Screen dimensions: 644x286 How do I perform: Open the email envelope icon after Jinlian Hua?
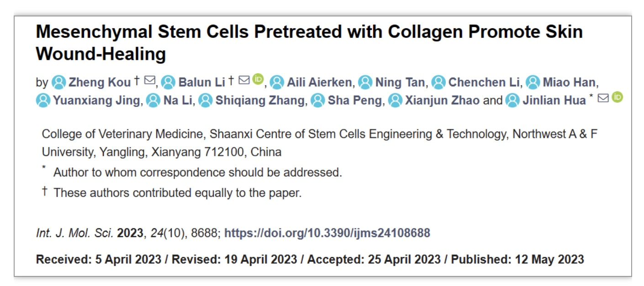[x=603, y=99]
